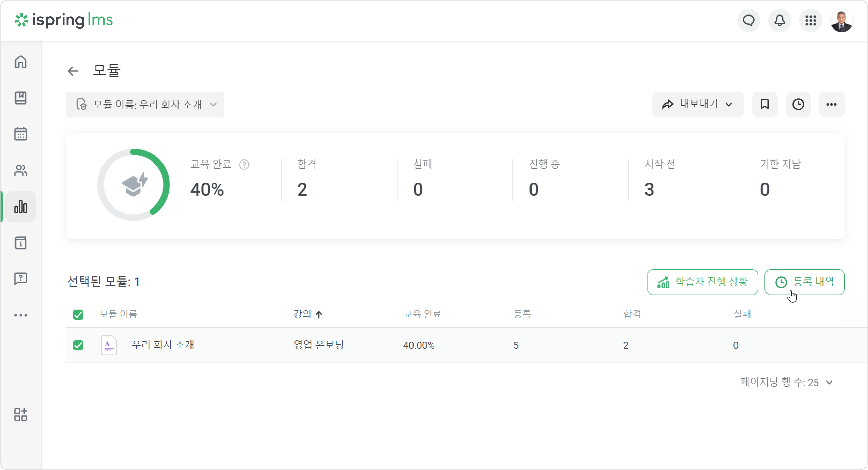Toggle the select-all modules checkbox

[78, 315]
